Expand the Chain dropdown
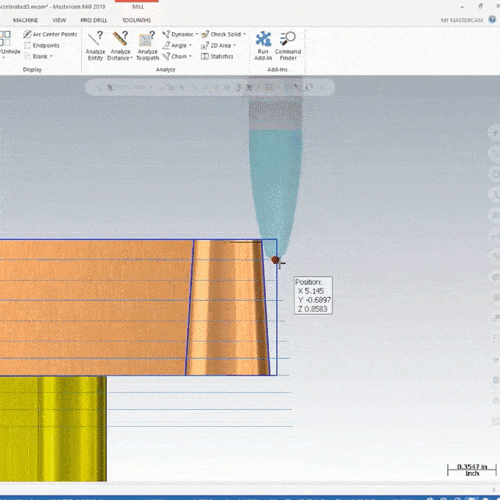 click(190, 56)
